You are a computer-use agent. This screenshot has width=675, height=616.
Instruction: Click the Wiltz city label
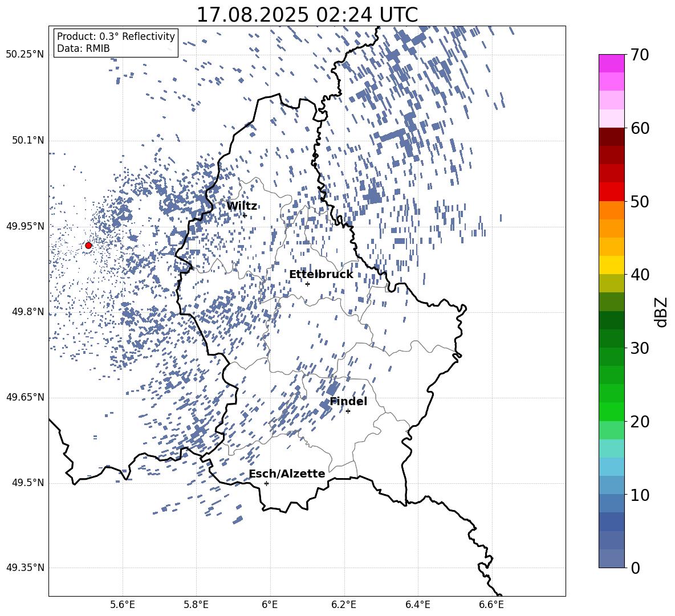pyautogui.click(x=242, y=206)
